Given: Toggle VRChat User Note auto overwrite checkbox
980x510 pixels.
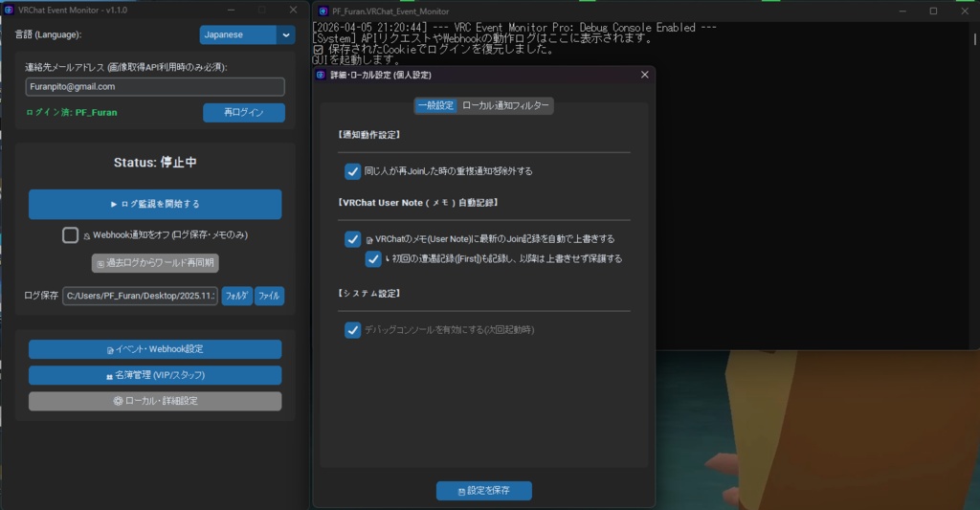Looking at the screenshot, I should (x=352, y=239).
